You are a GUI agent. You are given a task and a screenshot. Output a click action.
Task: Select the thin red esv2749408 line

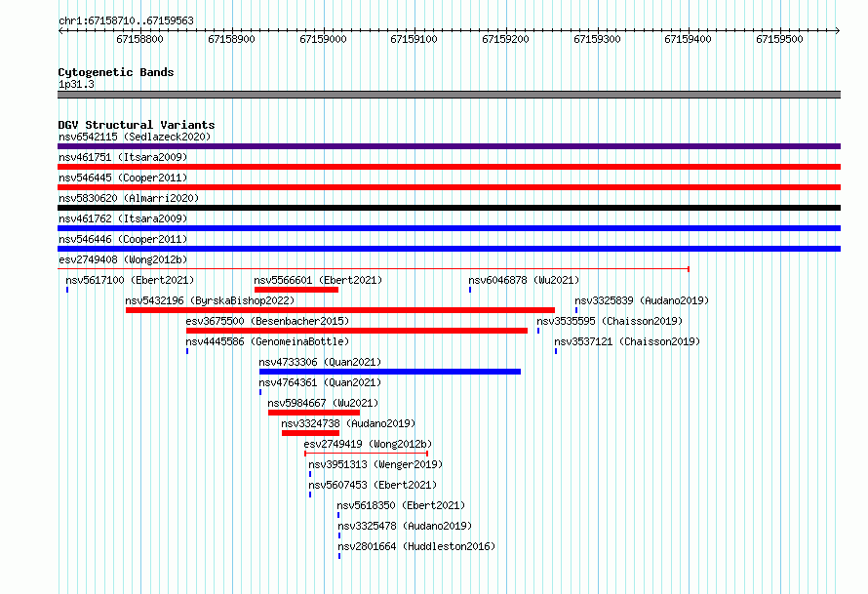374,269
